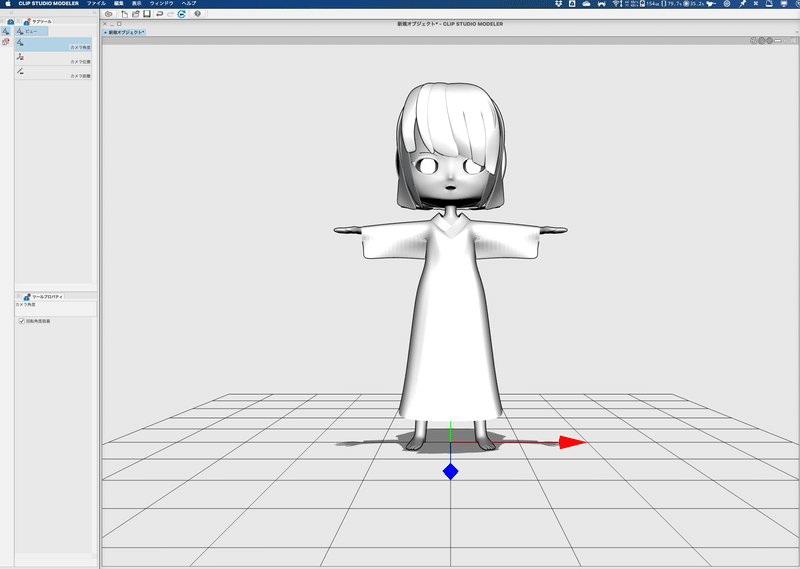This screenshot has width=800, height=569.
Task: Click the second round camera icon in viewport header
Action: click(762, 40)
